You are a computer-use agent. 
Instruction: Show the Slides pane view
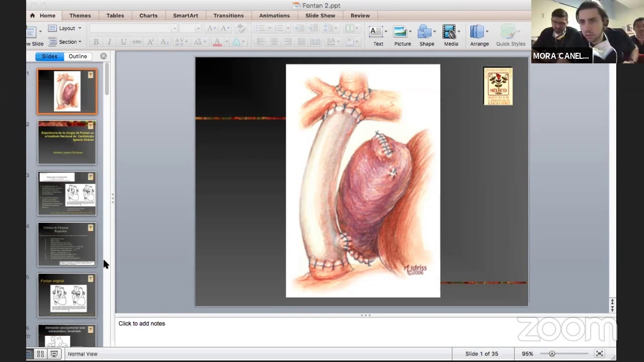pos(49,56)
